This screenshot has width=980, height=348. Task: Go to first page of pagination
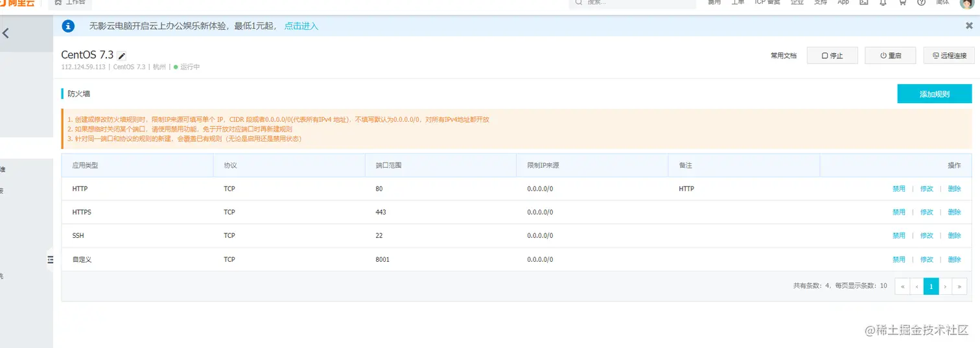(x=902, y=286)
